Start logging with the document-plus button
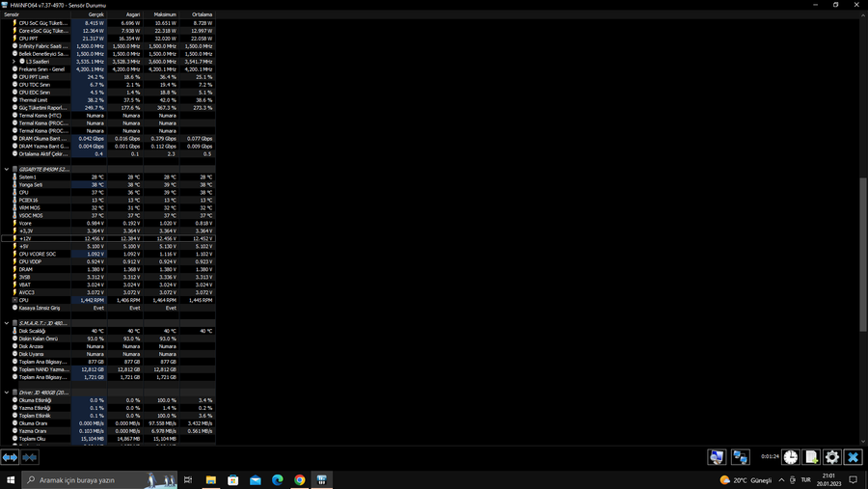 811,457
